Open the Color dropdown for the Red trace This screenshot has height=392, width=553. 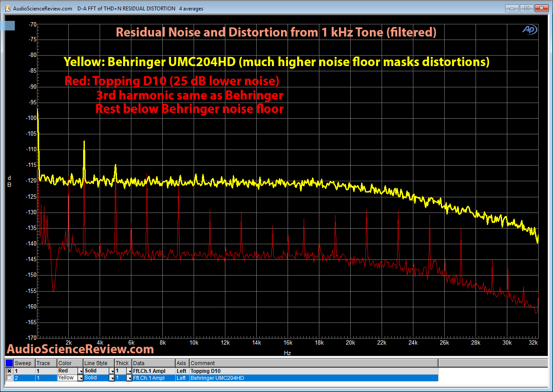click(x=80, y=371)
